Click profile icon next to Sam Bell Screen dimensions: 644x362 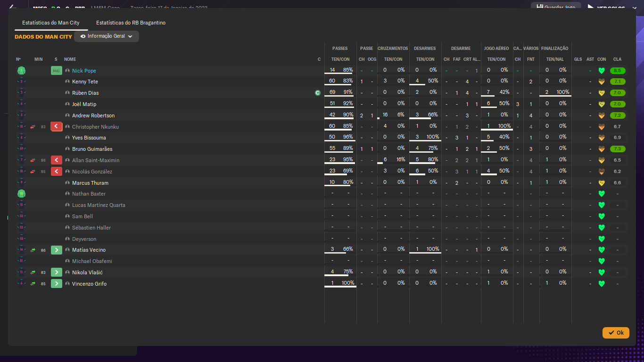point(67,216)
